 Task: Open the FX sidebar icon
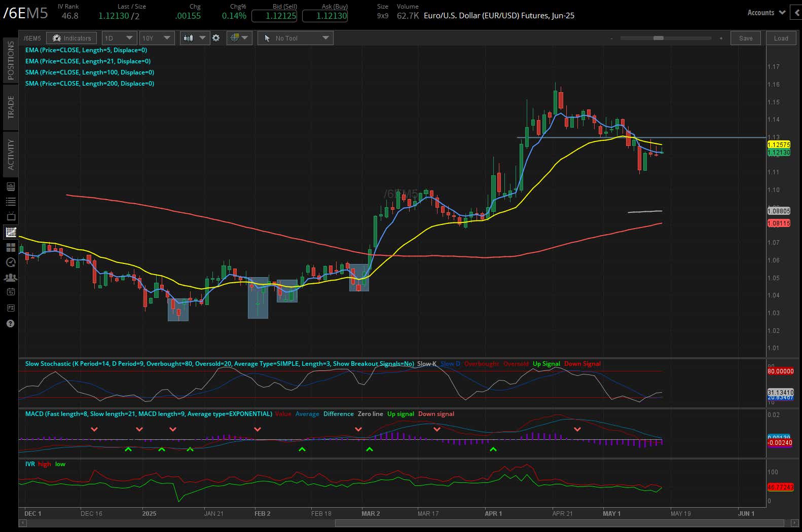11,308
